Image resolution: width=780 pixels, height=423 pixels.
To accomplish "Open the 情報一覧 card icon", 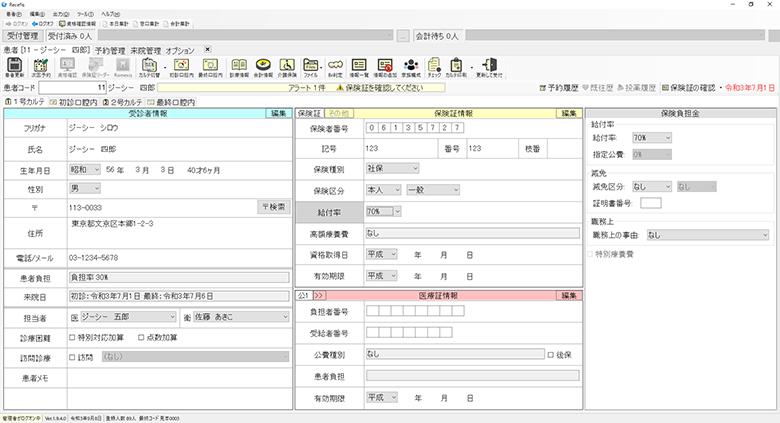I will pyautogui.click(x=359, y=65).
